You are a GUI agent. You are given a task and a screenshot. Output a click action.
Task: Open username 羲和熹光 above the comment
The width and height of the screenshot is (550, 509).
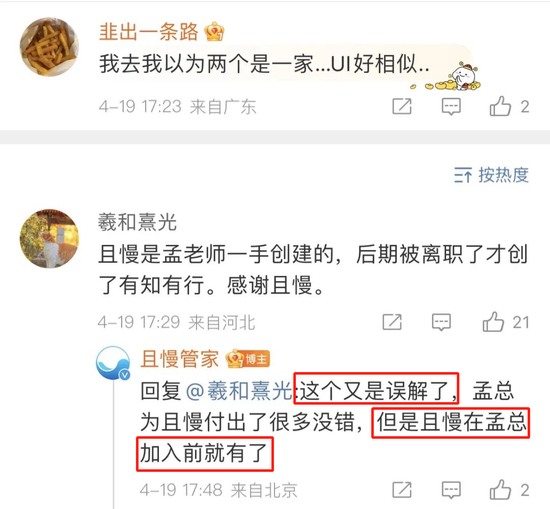pyautogui.click(x=137, y=222)
